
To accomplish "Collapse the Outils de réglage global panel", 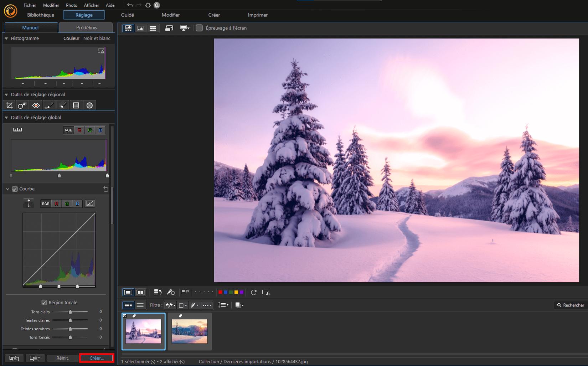I will 6,117.
